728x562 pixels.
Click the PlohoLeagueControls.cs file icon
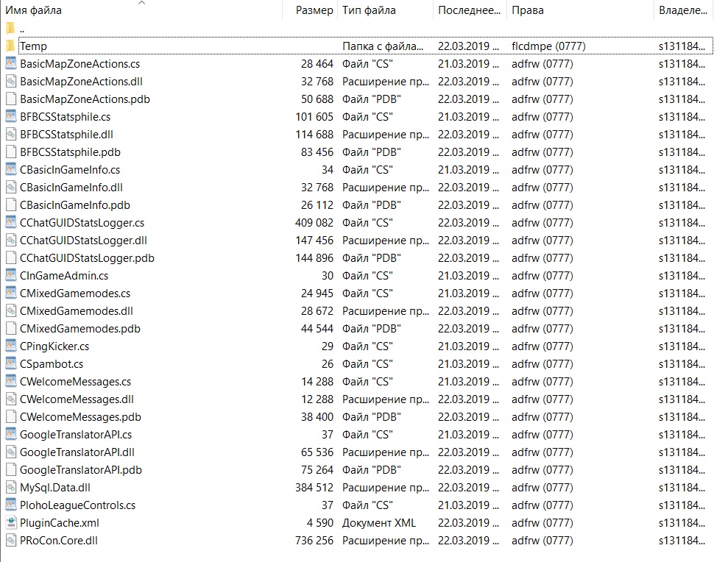click(11, 505)
